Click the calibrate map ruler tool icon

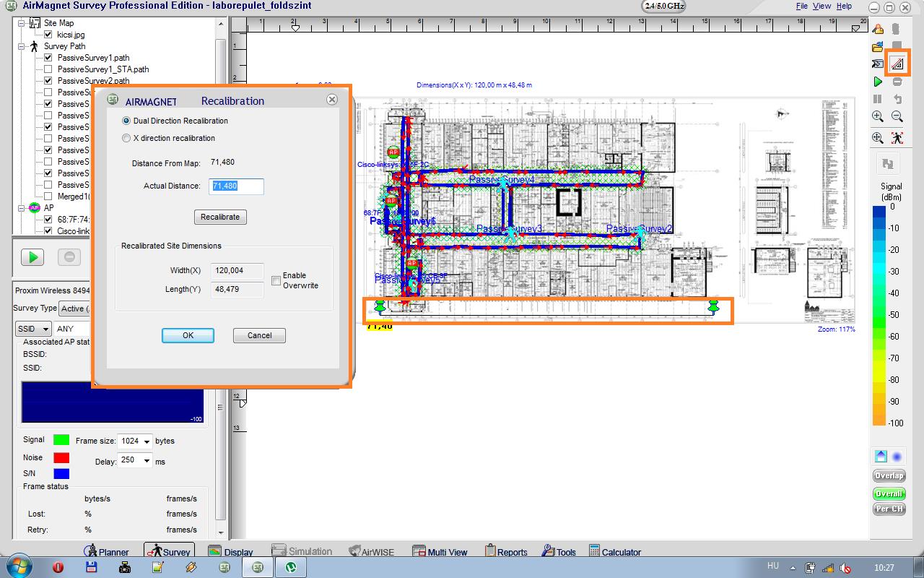[897, 64]
